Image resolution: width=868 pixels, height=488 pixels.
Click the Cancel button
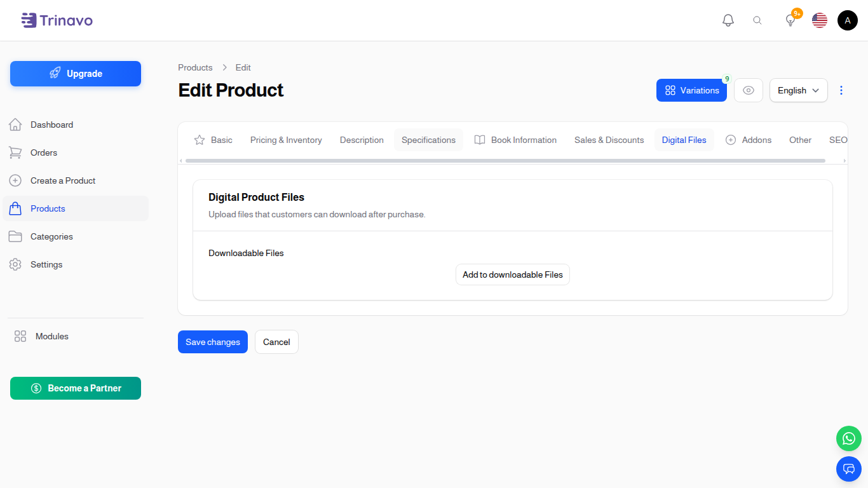(x=276, y=342)
